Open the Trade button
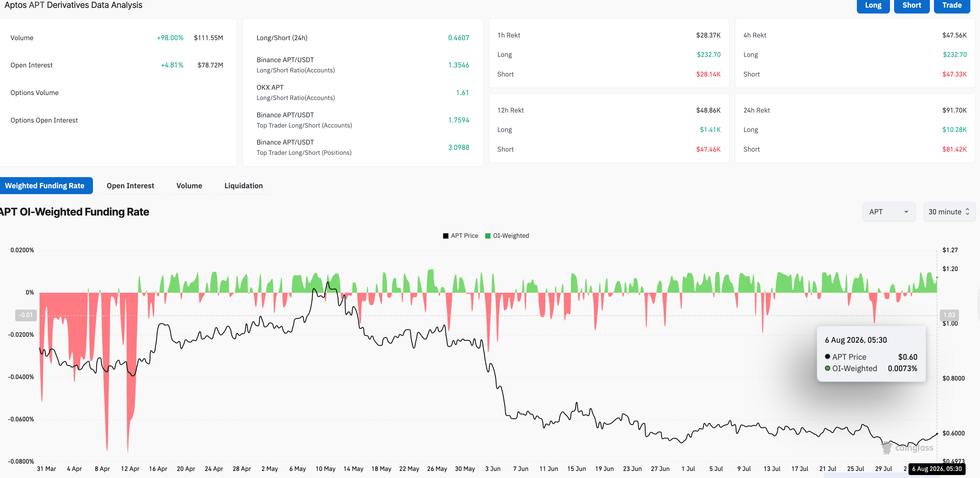 click(x=952, y=5)
